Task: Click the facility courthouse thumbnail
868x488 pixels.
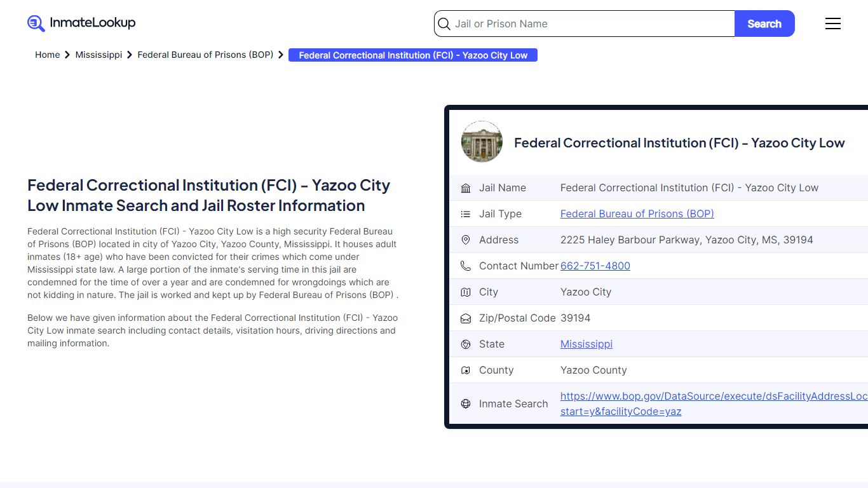Action: (x=482, y=142)
